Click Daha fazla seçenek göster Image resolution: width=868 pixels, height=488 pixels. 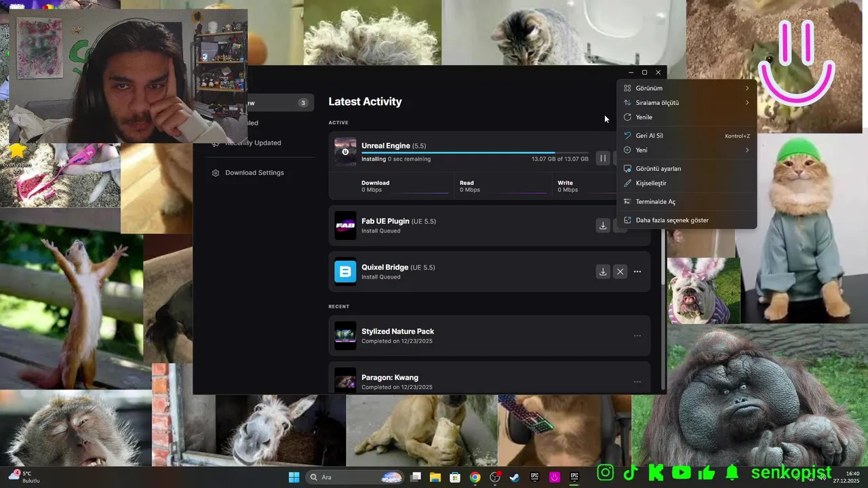686,220
